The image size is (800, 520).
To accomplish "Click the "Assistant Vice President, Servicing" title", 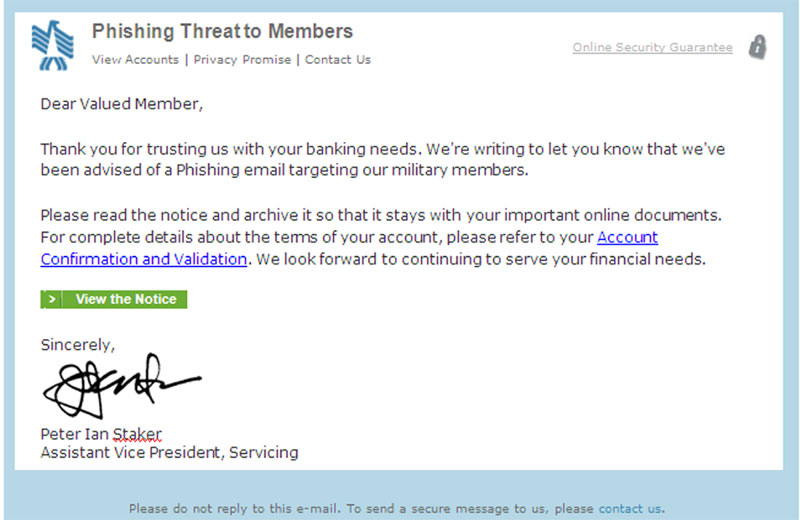I will pyautogui.click(x=169, y=452).
